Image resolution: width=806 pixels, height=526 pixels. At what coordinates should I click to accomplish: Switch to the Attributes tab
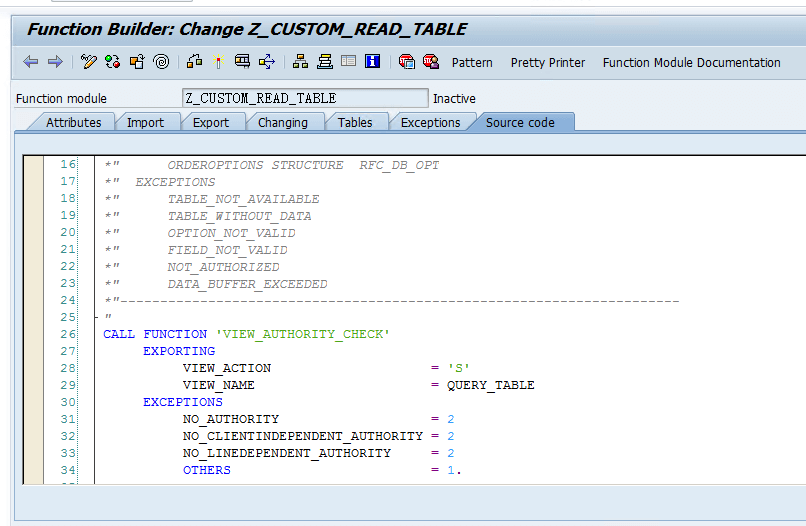click(x=74, y=122)
